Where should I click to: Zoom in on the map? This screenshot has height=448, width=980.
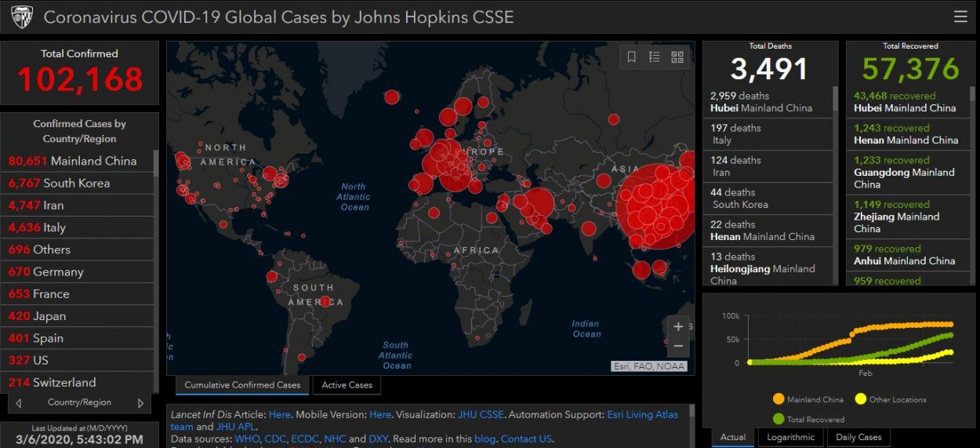click(x=678, y=326)
